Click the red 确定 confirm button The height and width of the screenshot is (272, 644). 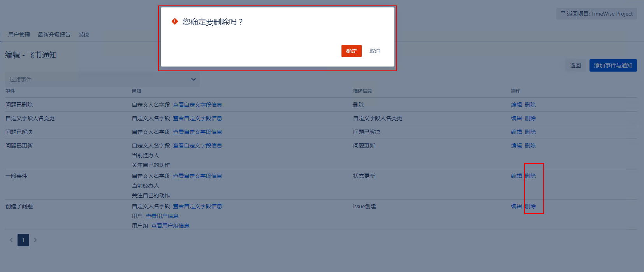(x=351, y=51)
